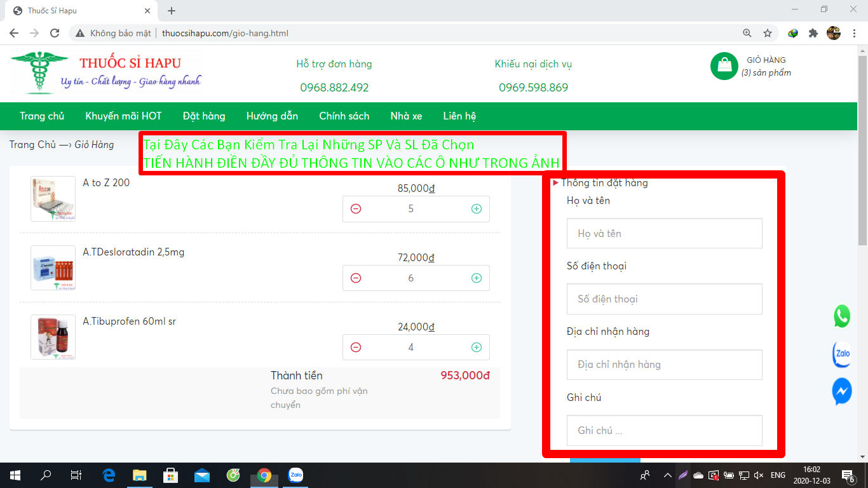Viewport: 868px width, 488px height.
Task: Click A.TDesloratadin 2,5mg product name
Action: tap(133, 252)
